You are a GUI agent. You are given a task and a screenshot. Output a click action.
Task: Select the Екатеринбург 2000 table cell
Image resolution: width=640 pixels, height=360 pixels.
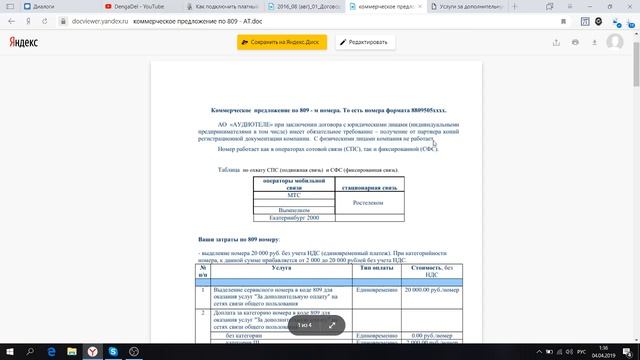pos(294,218)
